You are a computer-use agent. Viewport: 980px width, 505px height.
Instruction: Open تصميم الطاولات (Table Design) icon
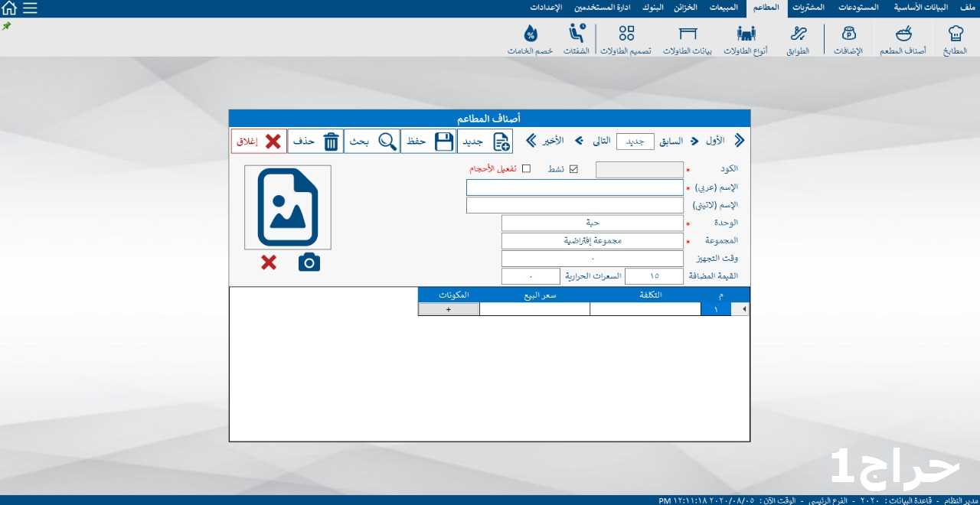[x=626, y=34]
